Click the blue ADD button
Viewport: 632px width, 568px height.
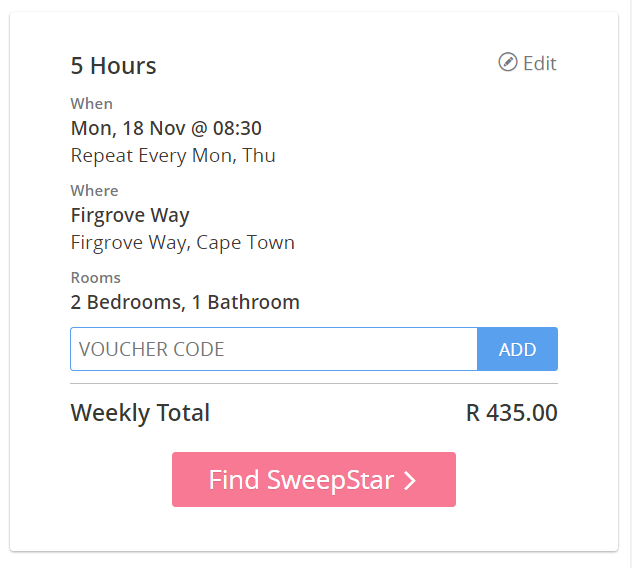518,349
